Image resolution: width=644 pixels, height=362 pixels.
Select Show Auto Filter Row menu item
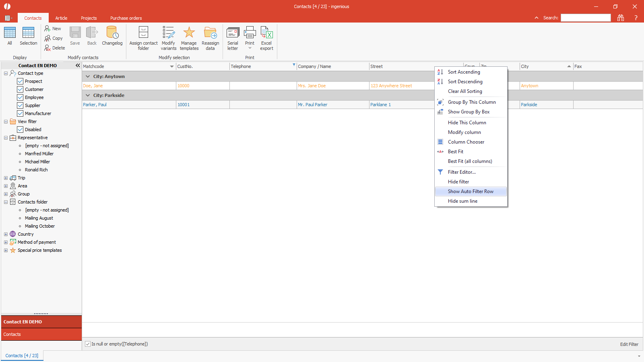click(470, 191)
